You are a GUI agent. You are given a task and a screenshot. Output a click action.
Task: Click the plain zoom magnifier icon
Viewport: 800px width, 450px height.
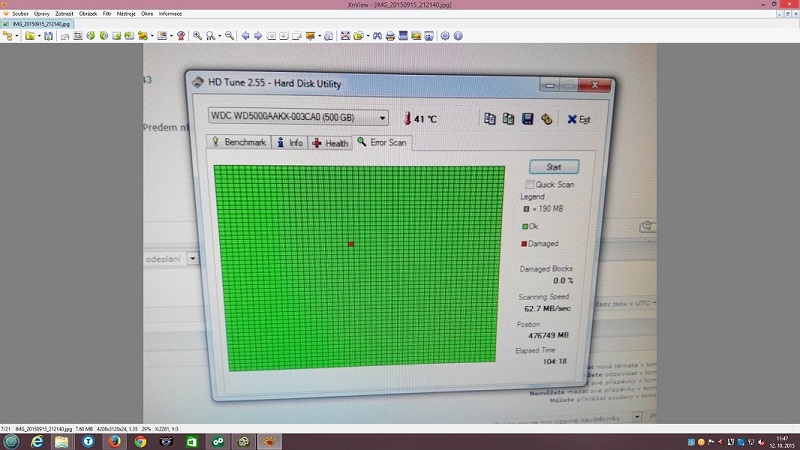point(210,36)
